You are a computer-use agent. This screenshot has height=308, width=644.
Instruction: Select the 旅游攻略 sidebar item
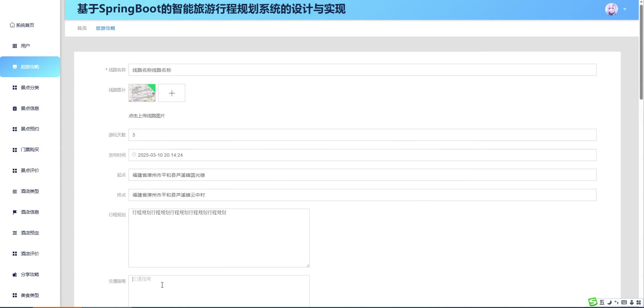(x=30, y=67)
